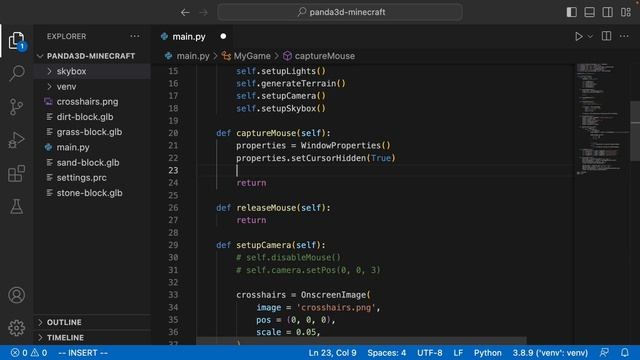Click the code minimap overview
This screenshot has width=640, height=360.
[602, 119]
